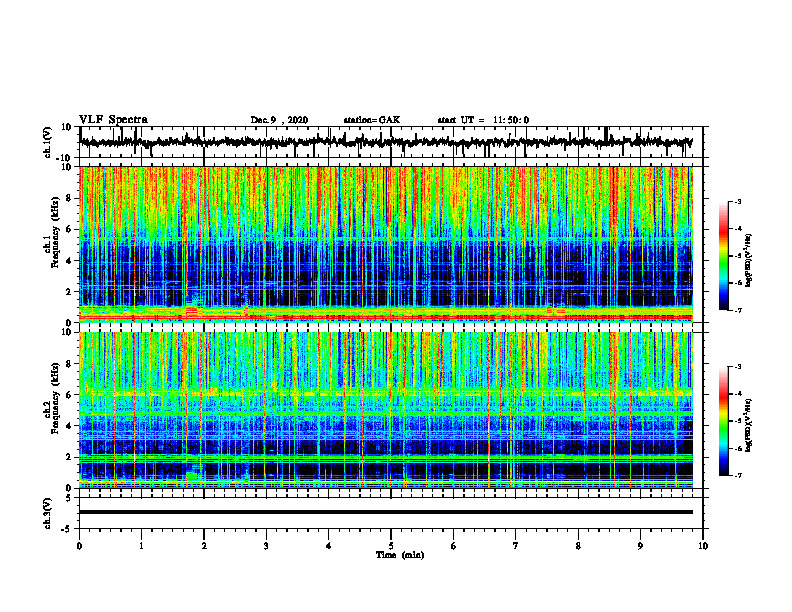This screenshot has height=612, width=792.
Task: Click the "-3" tick on ch.1 colorbar
Action: (738, 201)
